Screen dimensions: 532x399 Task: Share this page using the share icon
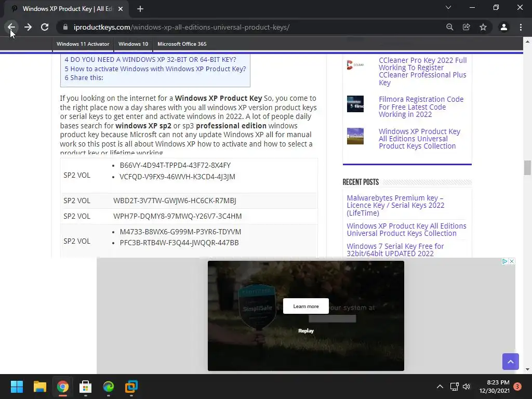tap(467, 27)
